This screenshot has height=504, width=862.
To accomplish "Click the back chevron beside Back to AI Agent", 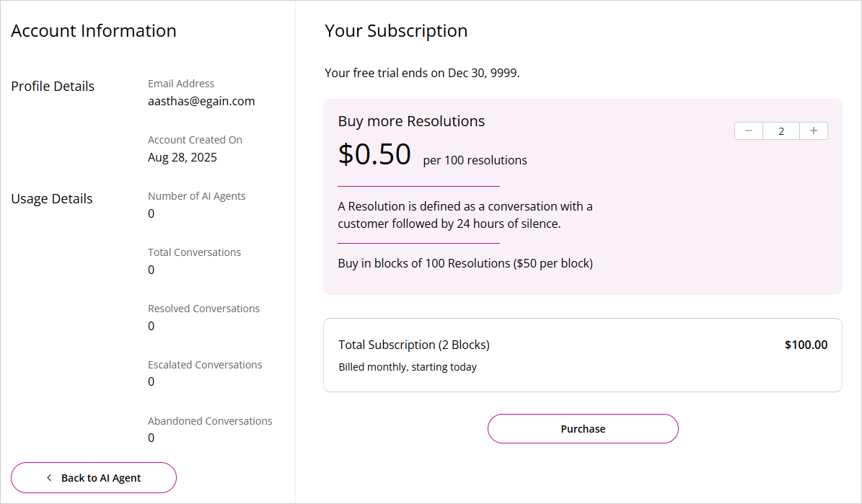I will (49, 478).
